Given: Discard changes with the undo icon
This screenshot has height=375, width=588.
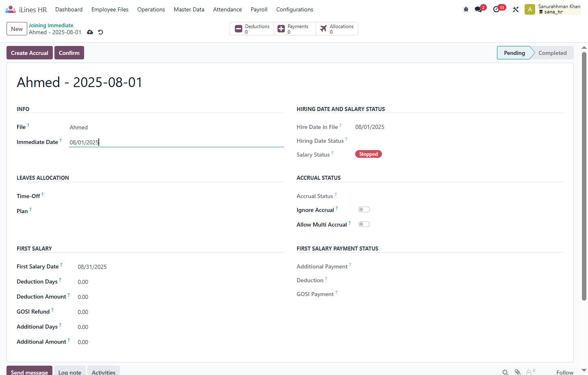Looking at the screenshot, I should [x=101, y=32].
